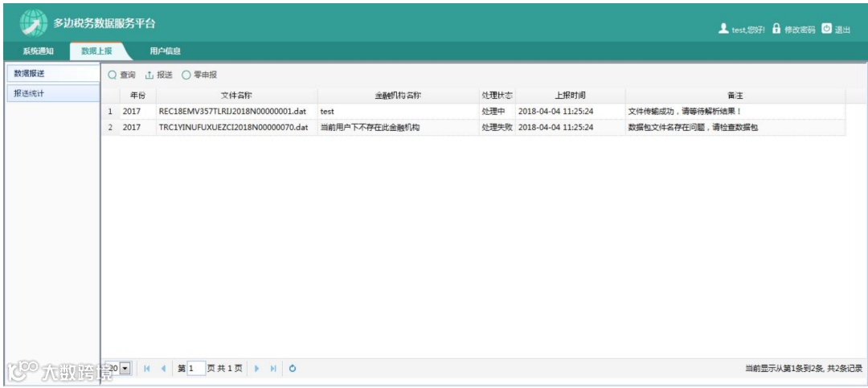868x388 pixels.
Task: Open 报送统计 in the sidebar
Action: point(52,93)
